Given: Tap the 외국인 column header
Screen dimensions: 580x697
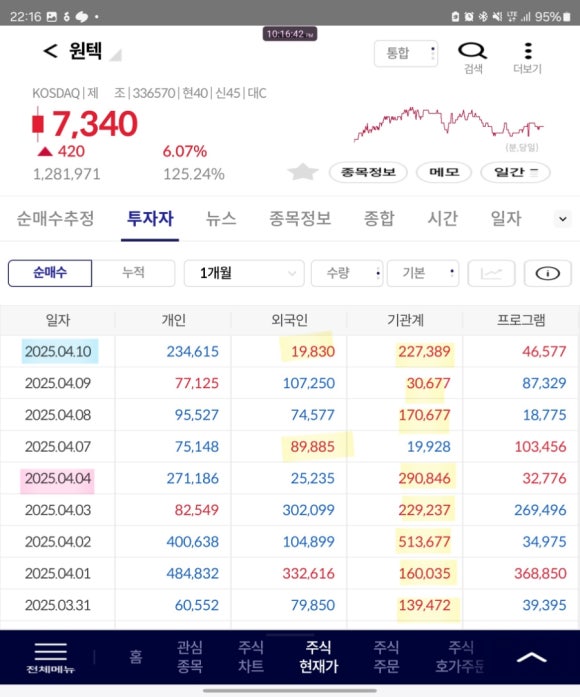Looking at the screenshot, I should [x=289, y=320].
